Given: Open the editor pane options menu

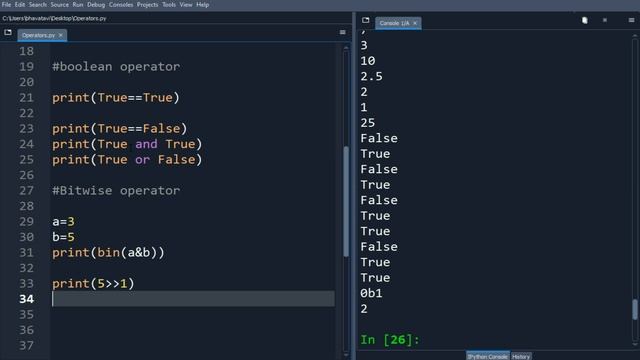Looking at the screenshot, I should point(342,32).
